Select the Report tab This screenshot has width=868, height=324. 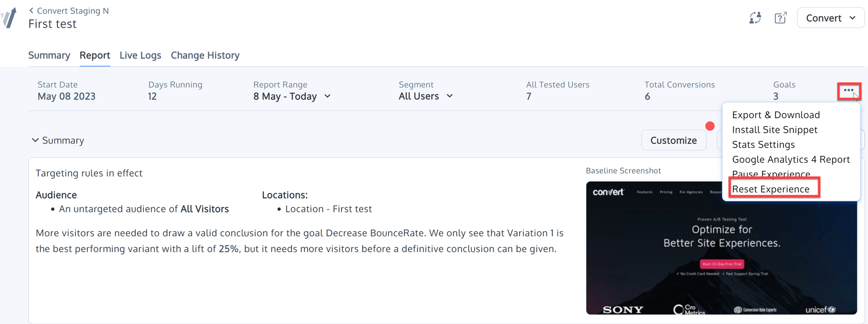(95, 55)
